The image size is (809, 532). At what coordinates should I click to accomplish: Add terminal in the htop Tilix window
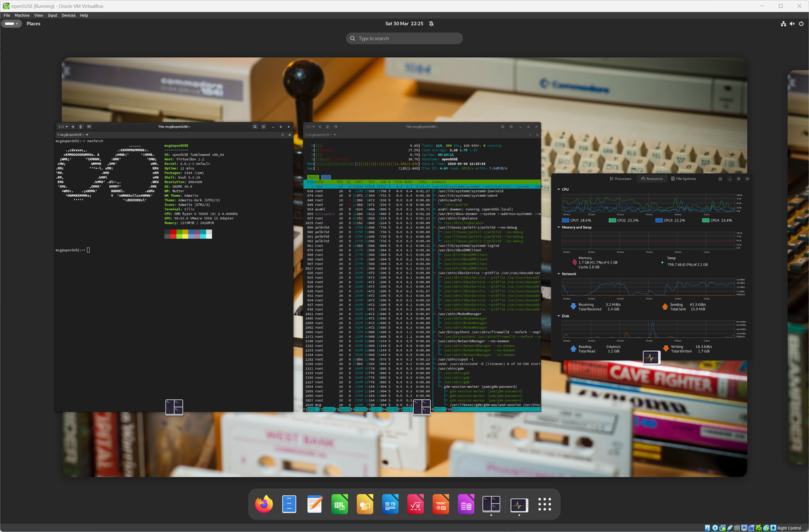(320, 126)
